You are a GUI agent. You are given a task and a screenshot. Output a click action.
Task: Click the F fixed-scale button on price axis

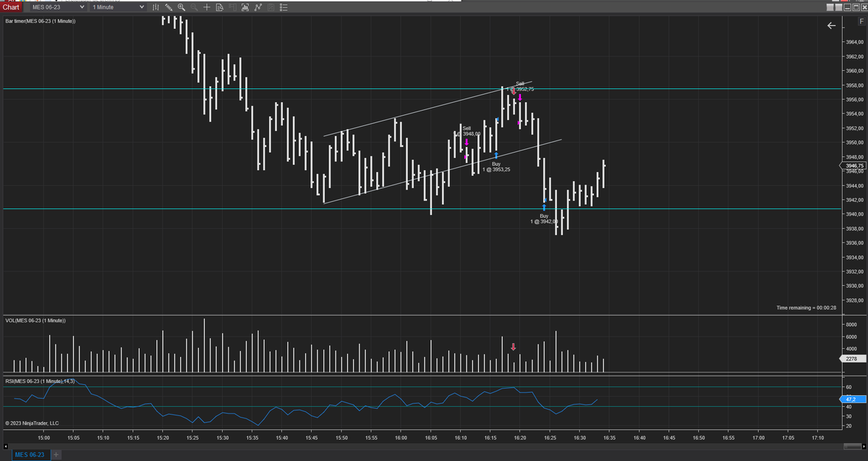(861, 22)
